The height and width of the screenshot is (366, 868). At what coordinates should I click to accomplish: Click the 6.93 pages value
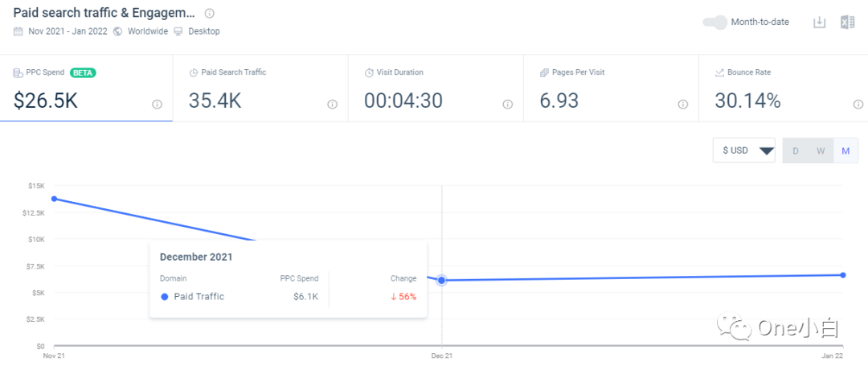click(559, 101)
